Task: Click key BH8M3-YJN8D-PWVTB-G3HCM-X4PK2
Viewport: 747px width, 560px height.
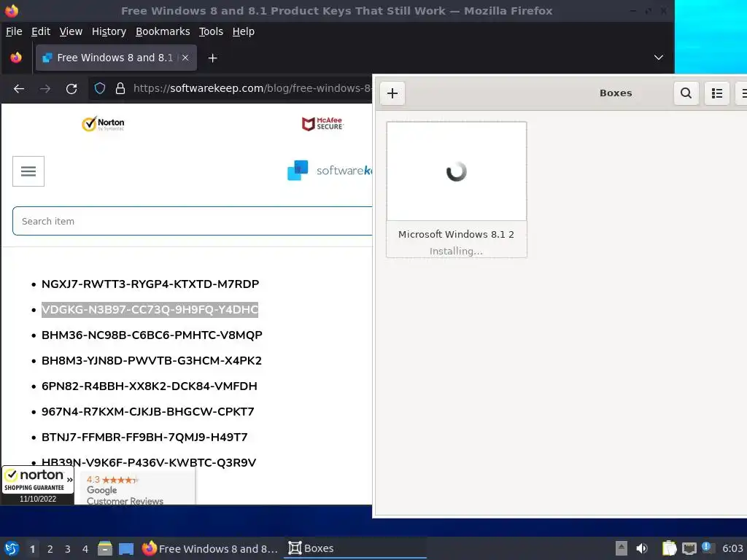Action: (152, 360)
